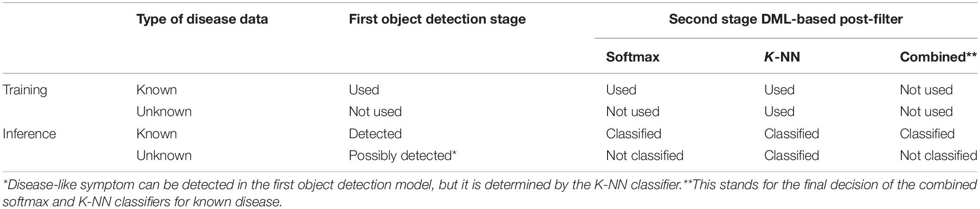Viewport: 980px width, 209px height.
Task: Select "Not used" under First object detection stage
Action: tap(375, 111)
